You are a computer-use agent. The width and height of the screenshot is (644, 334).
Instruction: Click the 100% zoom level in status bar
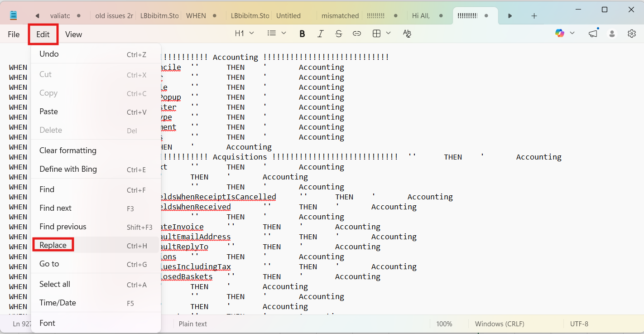(444, 324)
